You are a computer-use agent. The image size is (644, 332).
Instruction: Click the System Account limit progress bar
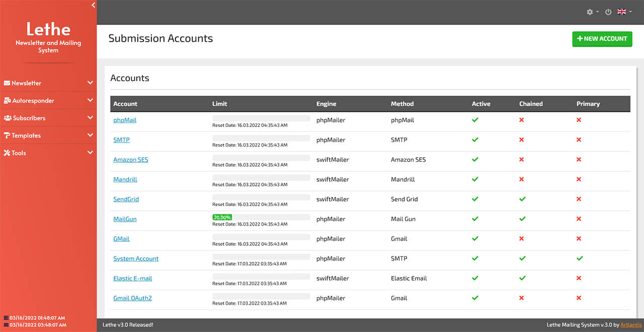[x=261, y=257]
